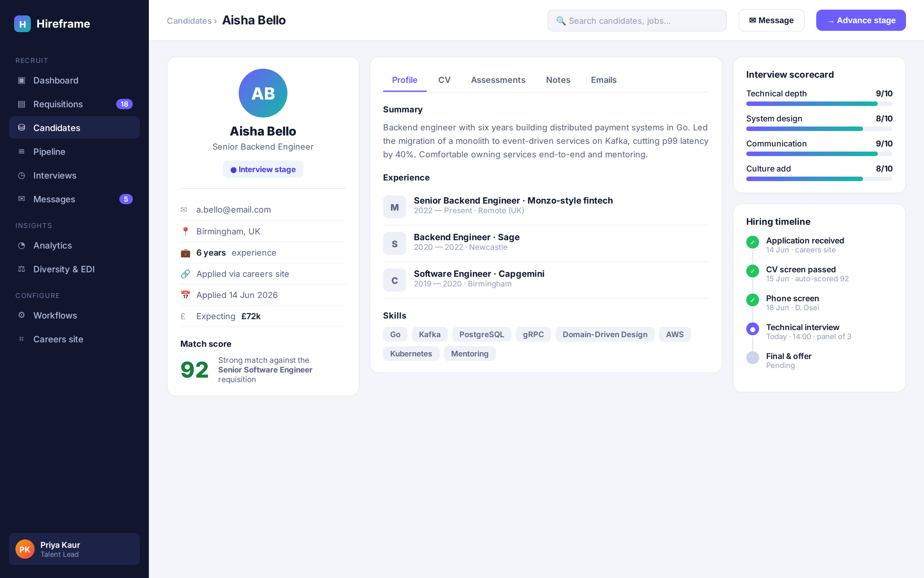Click the Interview stage badge

coord(263,169)
